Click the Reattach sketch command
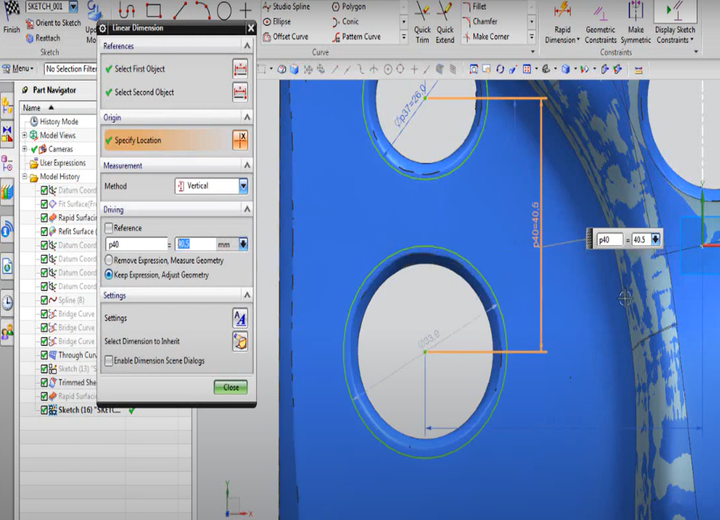720x520 pixels. click(x=43, y=38)
